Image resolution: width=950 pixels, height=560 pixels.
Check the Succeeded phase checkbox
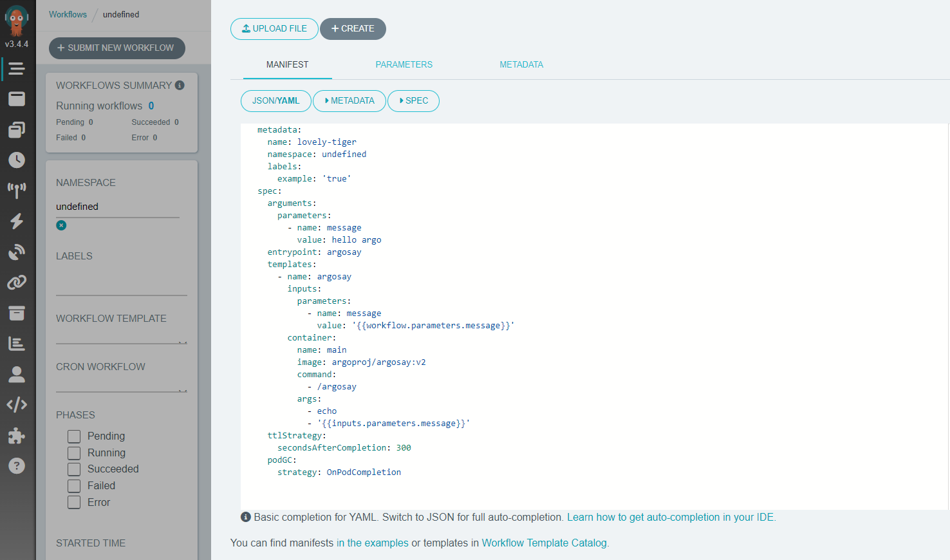73,469
